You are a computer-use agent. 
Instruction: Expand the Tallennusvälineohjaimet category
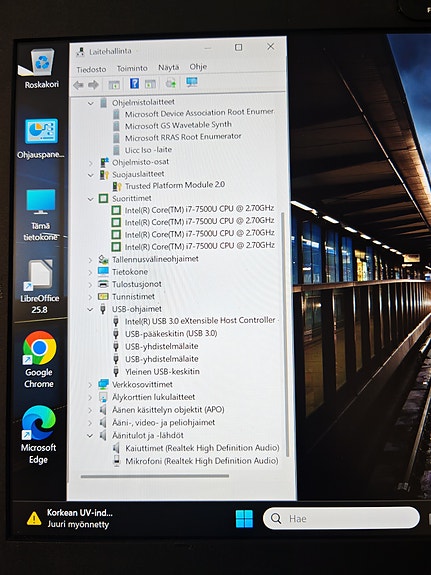click(x=90, y=260)
